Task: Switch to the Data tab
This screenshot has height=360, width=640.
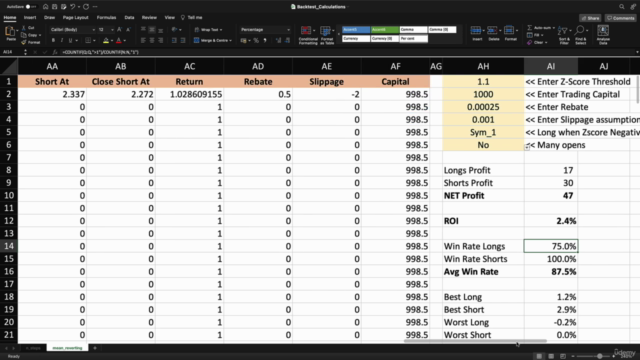Action: coord(129,18)
